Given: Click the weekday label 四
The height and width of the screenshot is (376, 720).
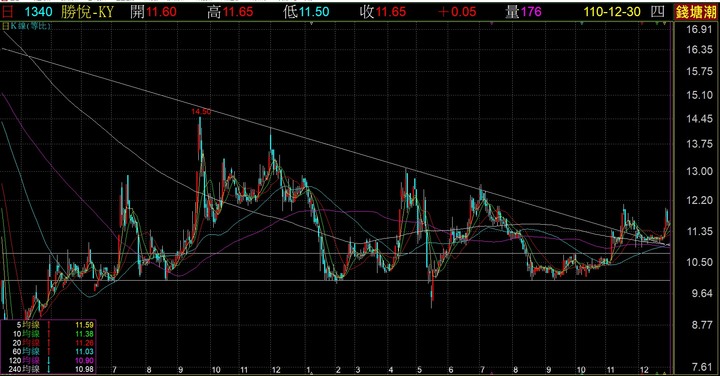Looking at the screenshot, I should point(658,12).
